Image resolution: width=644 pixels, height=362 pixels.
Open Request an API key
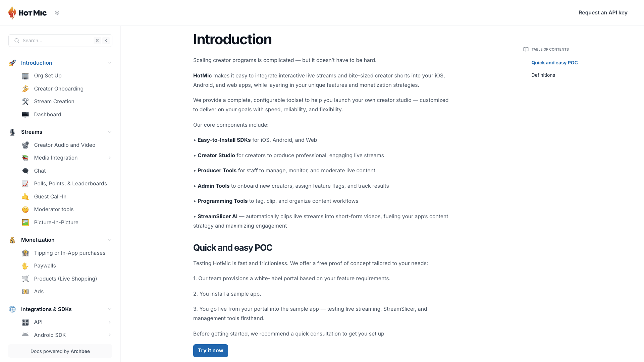point(603,12)
